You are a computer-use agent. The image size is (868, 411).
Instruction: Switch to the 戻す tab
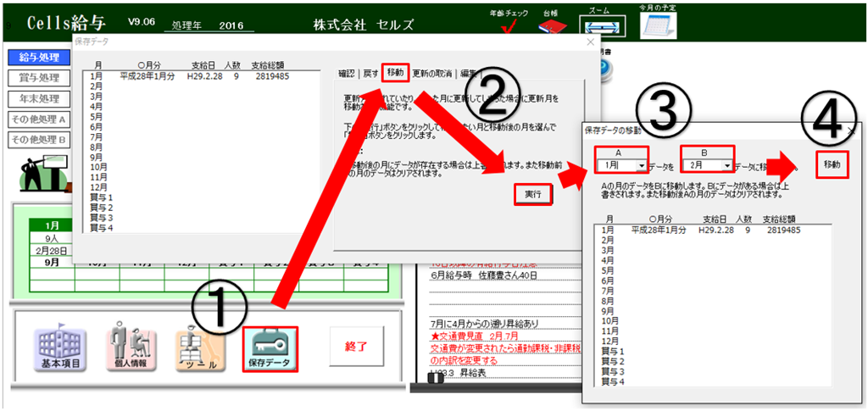(370, 73)
